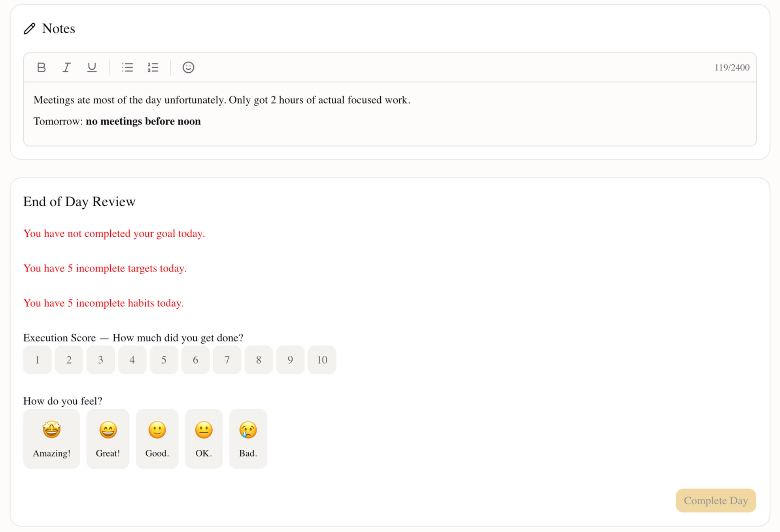Screen dimensions: 780x532
Task: Click the pencil icon beside Notes
Action: tap(30, 29)
